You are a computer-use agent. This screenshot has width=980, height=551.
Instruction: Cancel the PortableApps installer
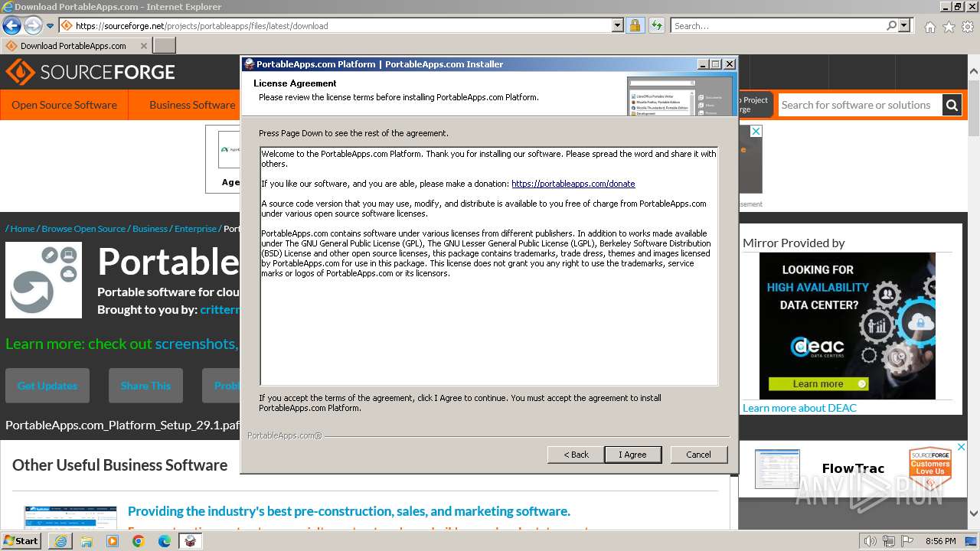pos(698,455)
